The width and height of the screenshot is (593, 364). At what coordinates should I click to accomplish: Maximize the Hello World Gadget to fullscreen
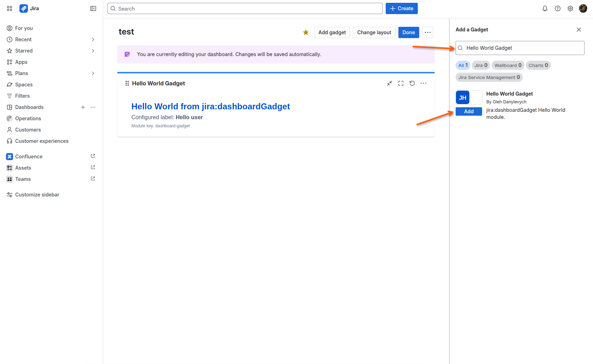pos(401,83)
